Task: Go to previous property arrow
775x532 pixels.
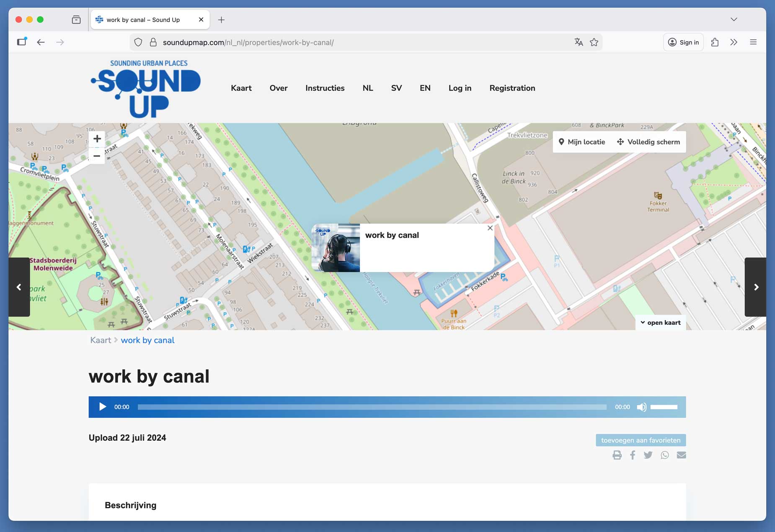Action: click(x=19, y=287)
